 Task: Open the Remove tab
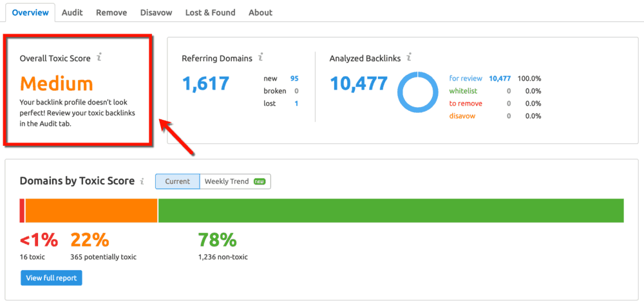click(x=111, y=12)
